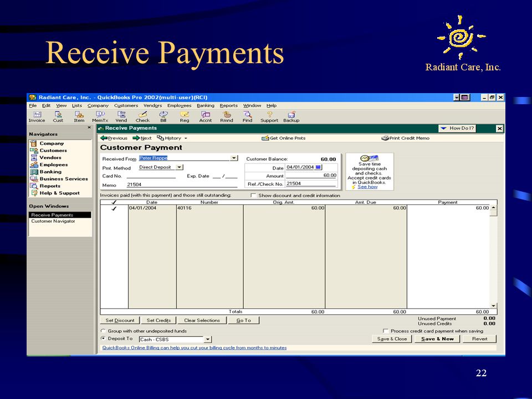Click the Support toolbar icon
Image resolution: width=532 pixels, height=399 pixels.
pyautogui.click(x=269, y=117)
